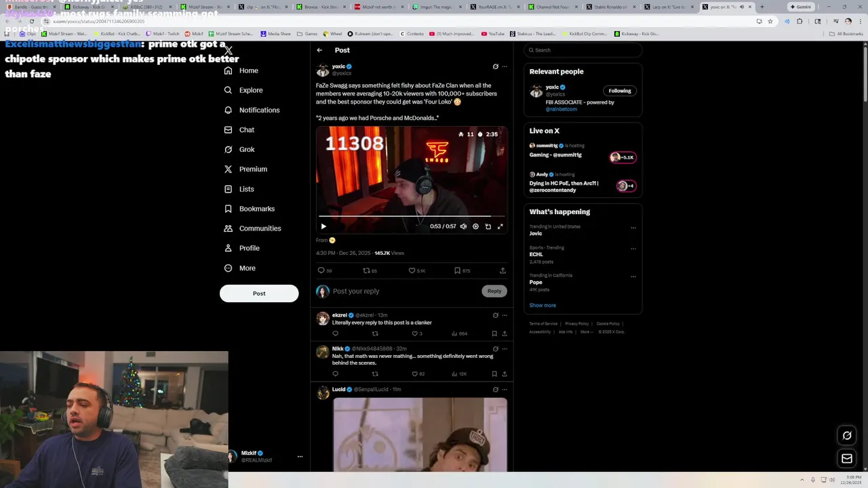Image resolution: width=868 pixels, height=488 pixels.
Task: Click the X Search box
Action: [x=583, y=50]
